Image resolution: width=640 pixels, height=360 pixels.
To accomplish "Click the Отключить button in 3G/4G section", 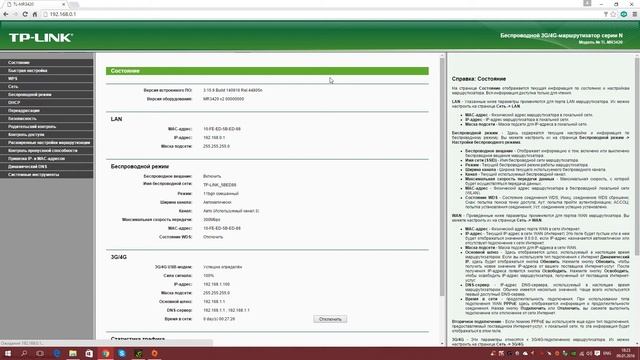I will pos(330,319).
